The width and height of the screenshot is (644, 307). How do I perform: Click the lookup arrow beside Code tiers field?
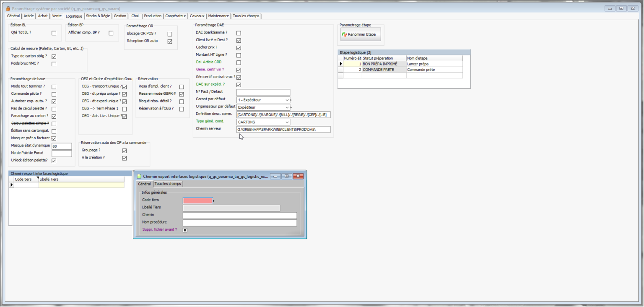[214, 201]
